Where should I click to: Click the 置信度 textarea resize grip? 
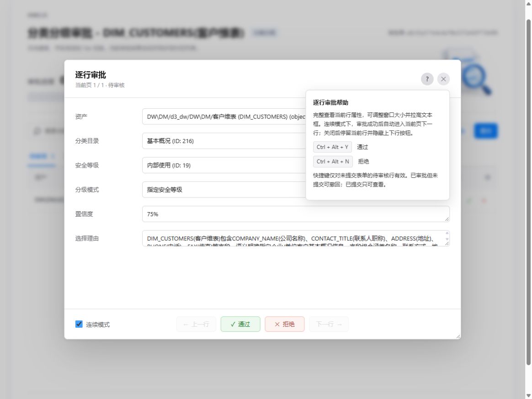click(x=447, y=219)
